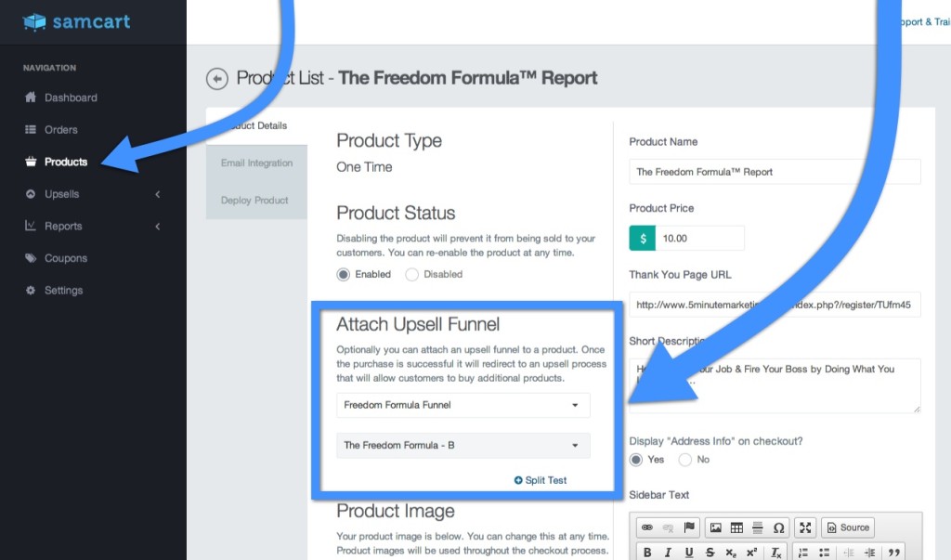Viewport: 951px width, 560px height.
Task: Open Products in the navigation
Action: pos(66,162)
